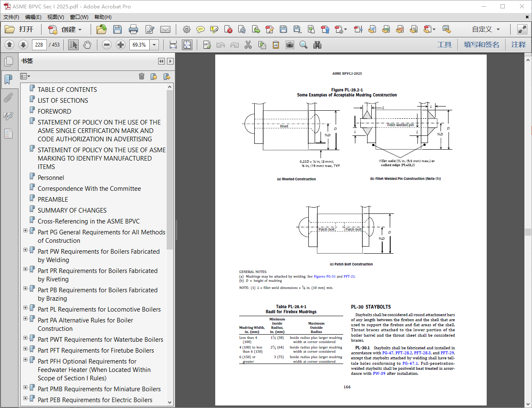Viewport: 532px width, 408px height.
Task: Select the Hand pan tool
Action: pyautogui.click(x=87, y=45)
